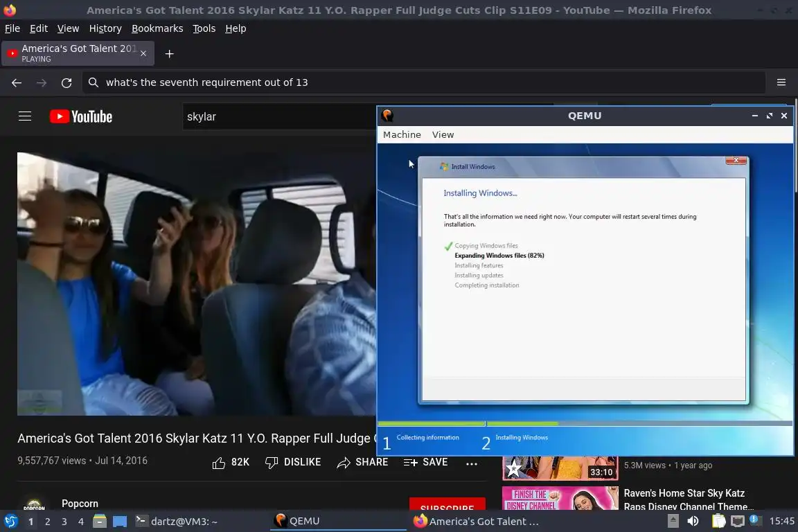Click the YouTube search box
The height and width of the screenshot is (532, 798).
tap(280, 116)
